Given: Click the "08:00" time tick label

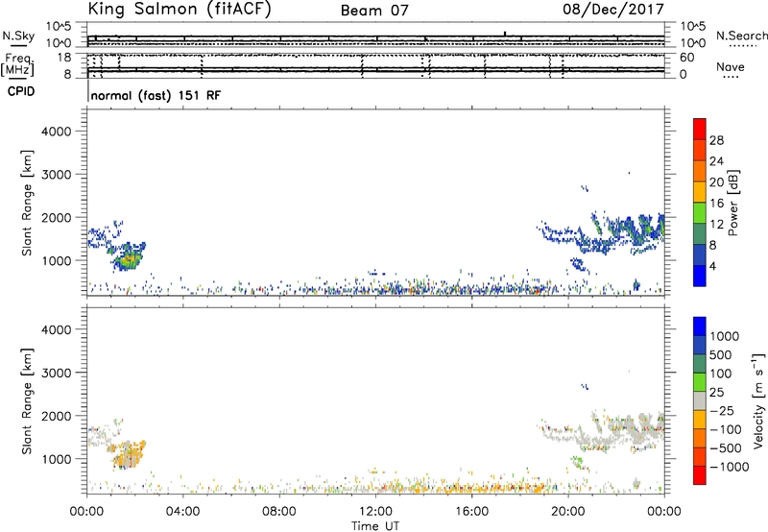Looking at the screenshot, I should [279, 512].
